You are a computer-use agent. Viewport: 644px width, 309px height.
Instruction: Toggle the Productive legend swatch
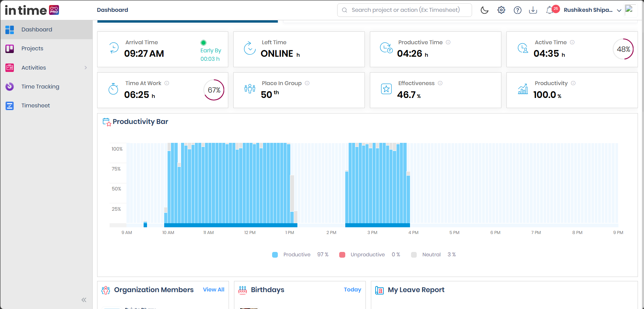(275, 255)
